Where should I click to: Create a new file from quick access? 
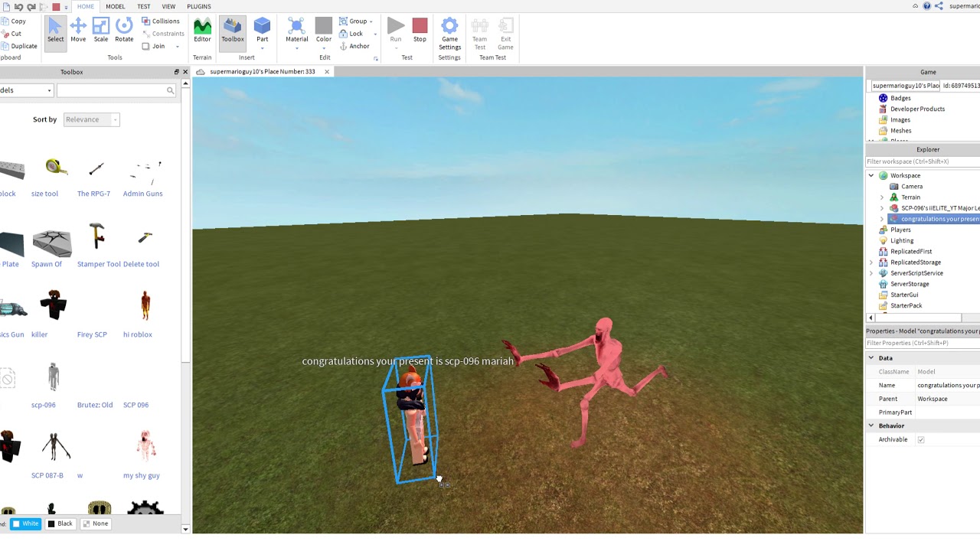pyautogui.click(x=5, y=7)
